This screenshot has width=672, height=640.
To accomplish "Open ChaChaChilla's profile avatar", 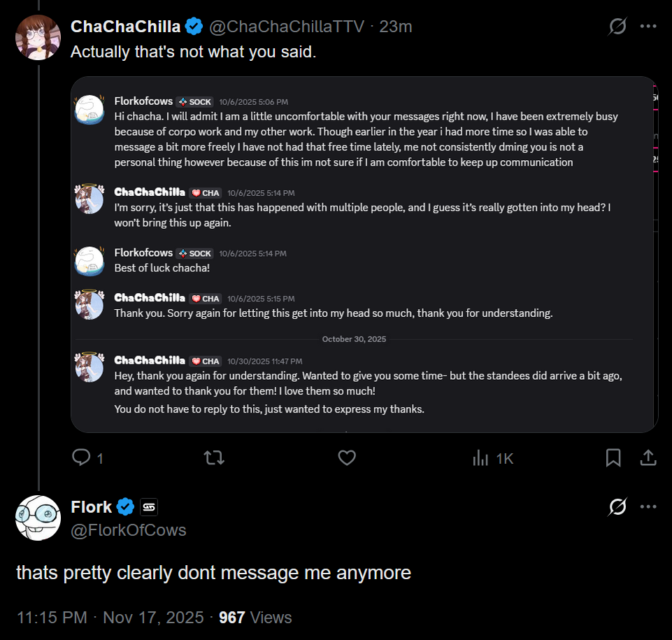I will [x=38, y=37].
